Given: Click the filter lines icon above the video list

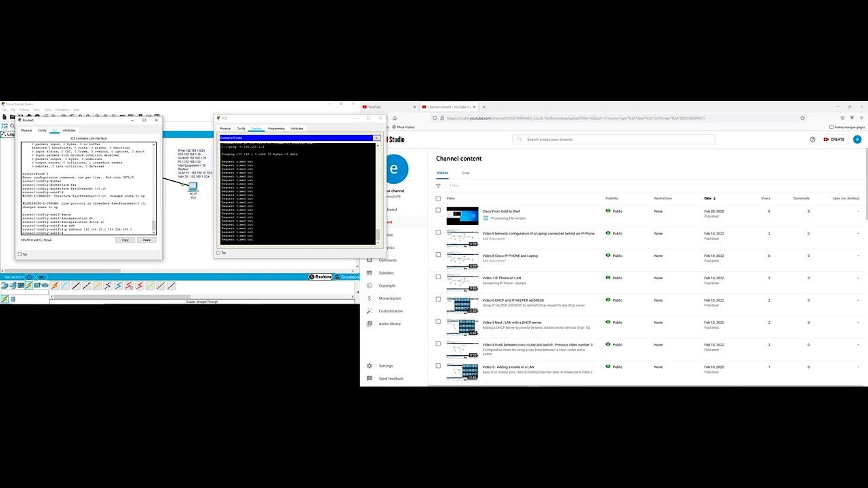Looking at the screenshot, I should [x=438, y=186].
